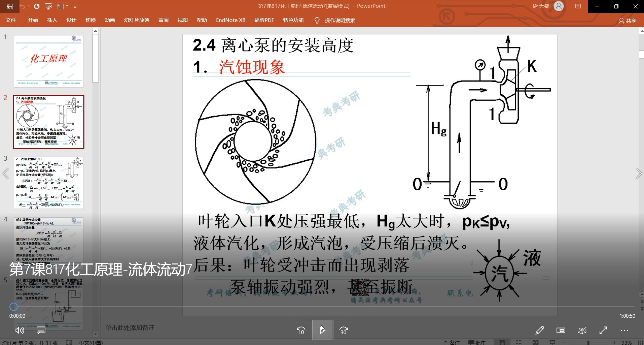The width and height of the screenshot is (644, 345).
Task: Toggle the 批注 comments button
Action: [x=477, y=342]
